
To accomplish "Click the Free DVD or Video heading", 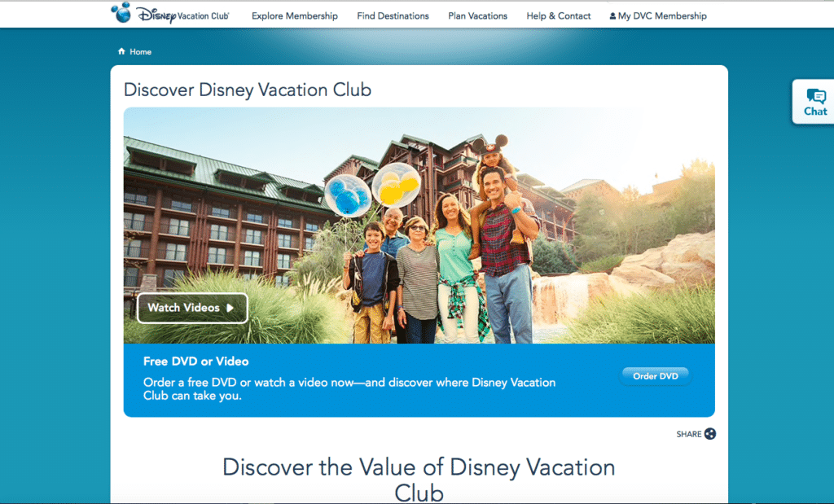I will coord(195,361).
